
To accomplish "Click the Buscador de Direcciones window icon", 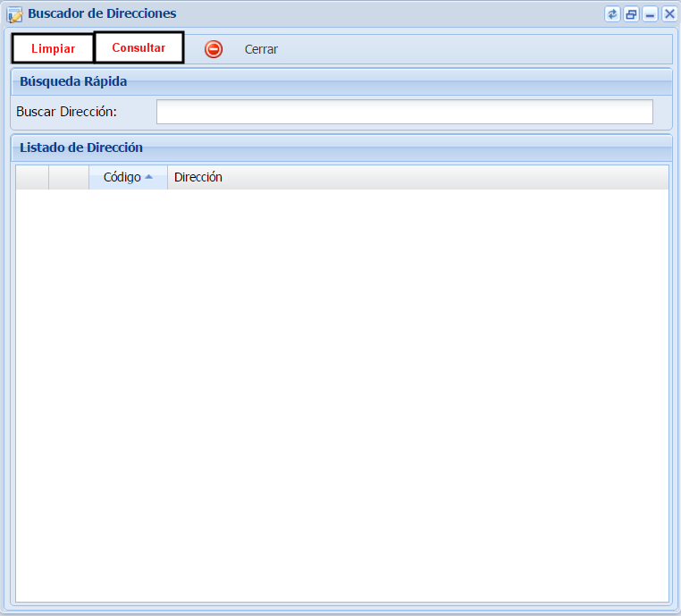I will point(15,14).
